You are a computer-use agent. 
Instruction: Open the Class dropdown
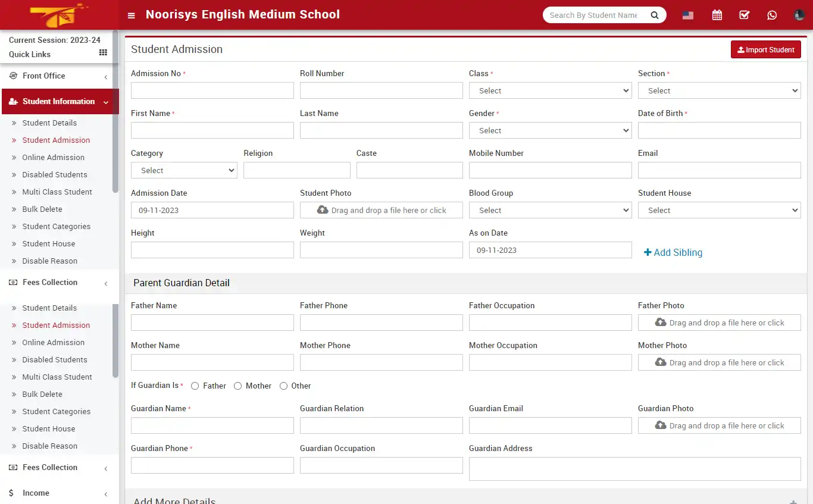549,90
